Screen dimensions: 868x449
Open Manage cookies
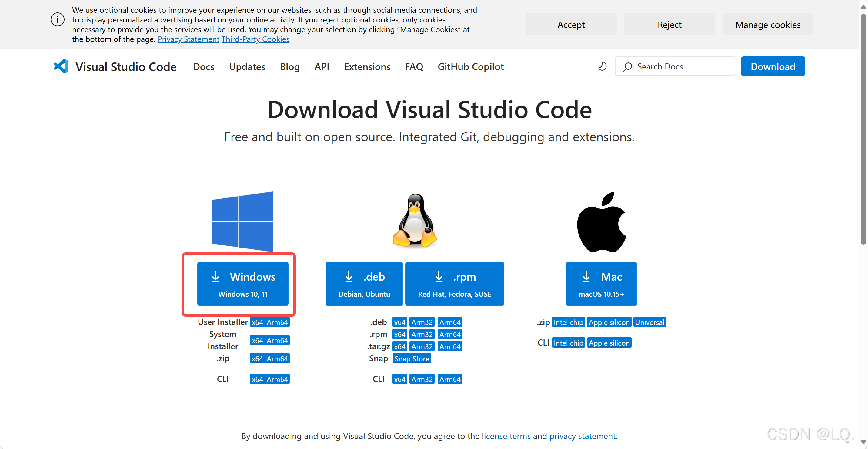[768, 25]
